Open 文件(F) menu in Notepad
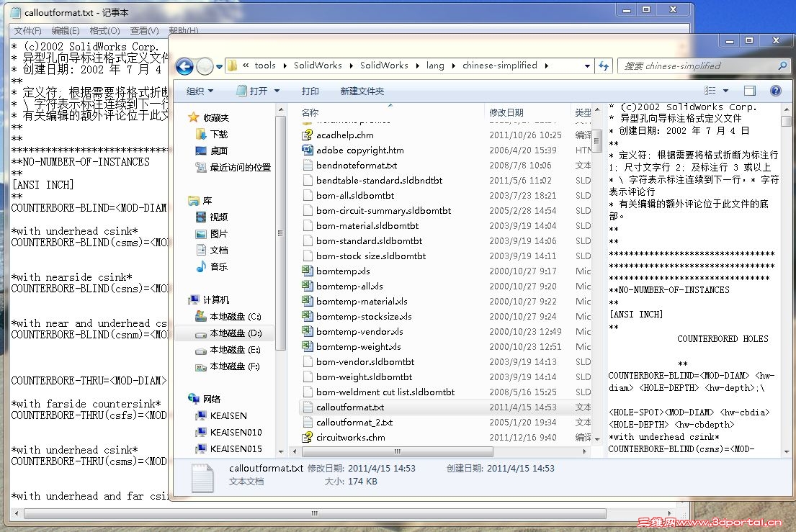The height and width of the screenshot is (532, 796). coord(27,31)
